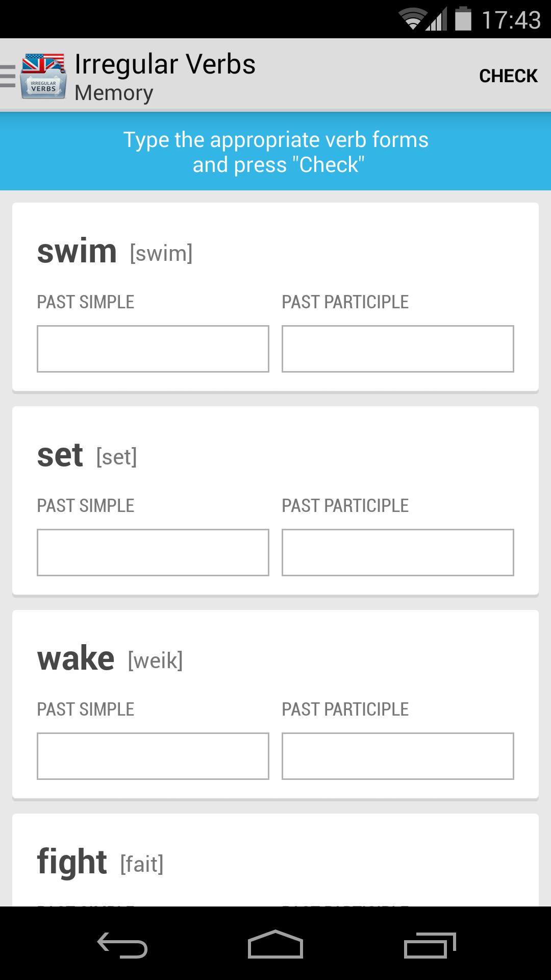Open the hamburger navigation drawer icon
The width and height of the screenshot is (551, 980).
pos(8,76)
